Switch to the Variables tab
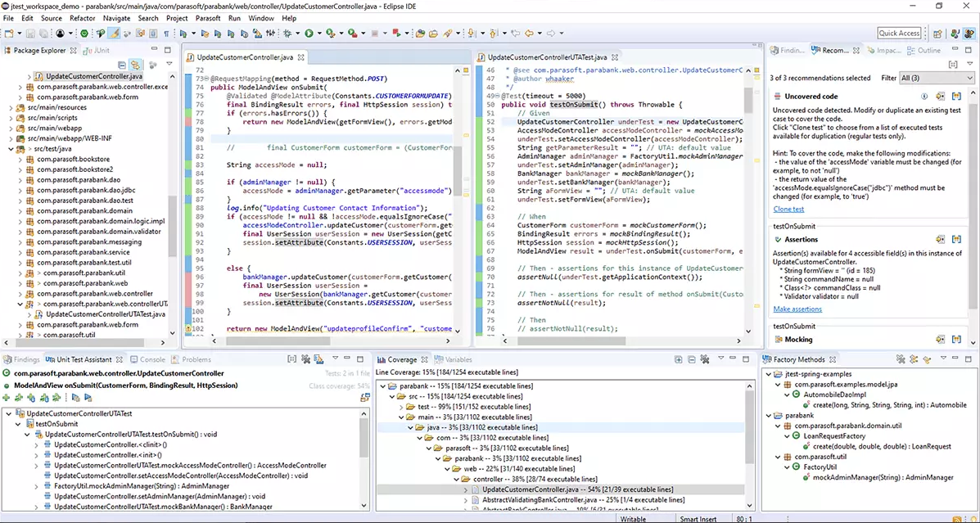The image size is (980, 523). point(454,359)
